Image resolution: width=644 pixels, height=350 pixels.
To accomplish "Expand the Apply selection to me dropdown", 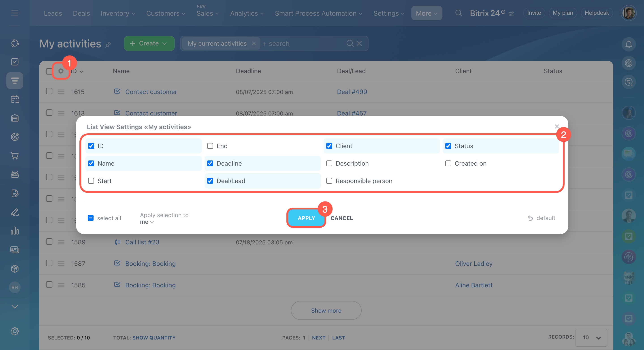I will click(x=147, y=222).
